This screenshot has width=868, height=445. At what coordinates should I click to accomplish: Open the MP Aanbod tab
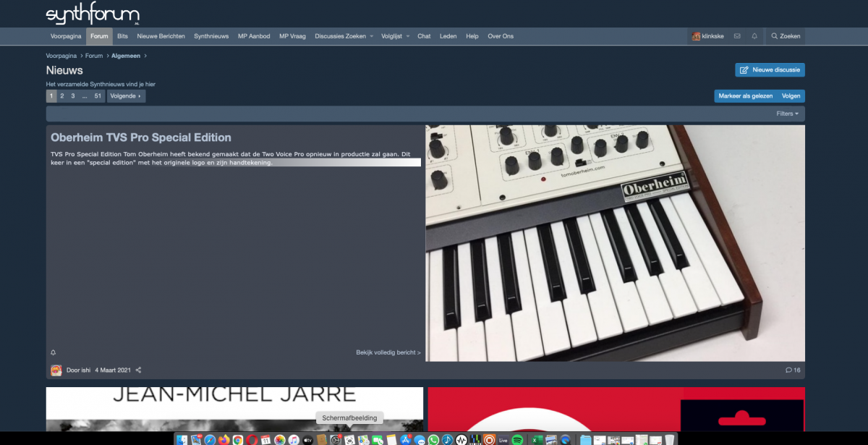point(254,36)
